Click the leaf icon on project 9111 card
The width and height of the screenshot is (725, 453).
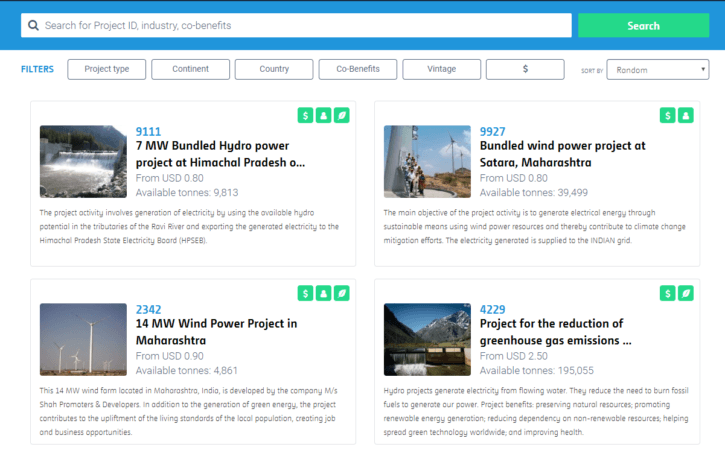(x=342, y=116)
